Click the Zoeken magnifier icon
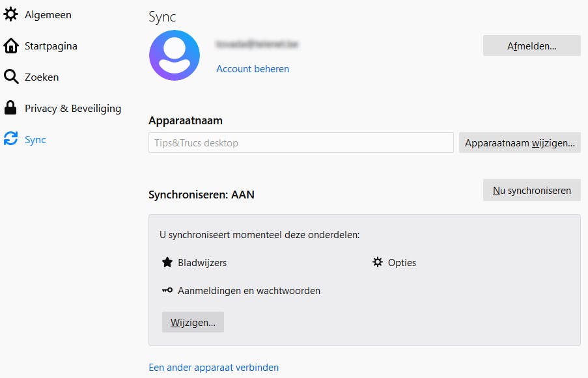This screenshot has height=378, width=588. [11, 77]
